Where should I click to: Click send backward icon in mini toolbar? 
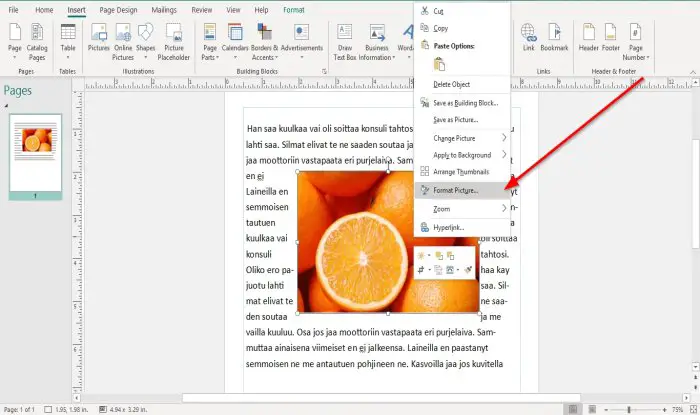pos(450,256)
